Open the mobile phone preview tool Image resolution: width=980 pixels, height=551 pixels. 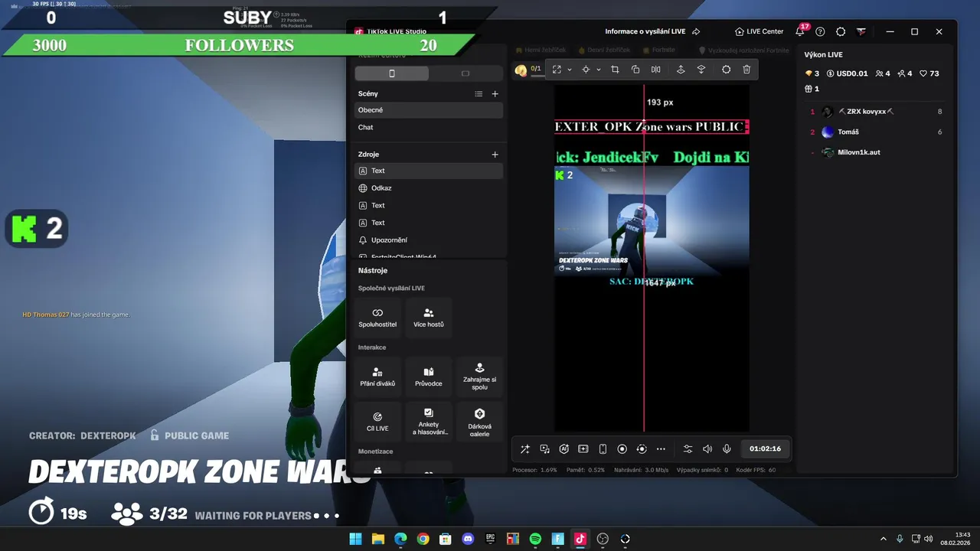603,449
